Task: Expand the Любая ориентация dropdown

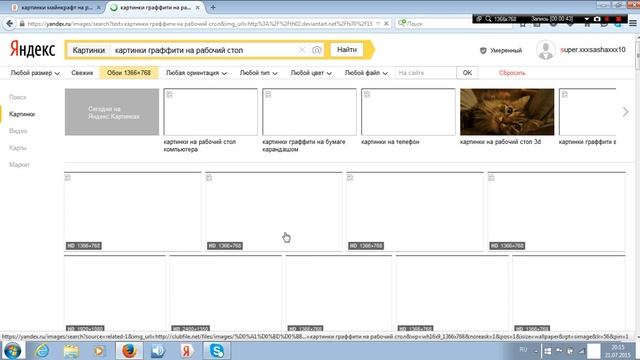Action: coord(196,73)
